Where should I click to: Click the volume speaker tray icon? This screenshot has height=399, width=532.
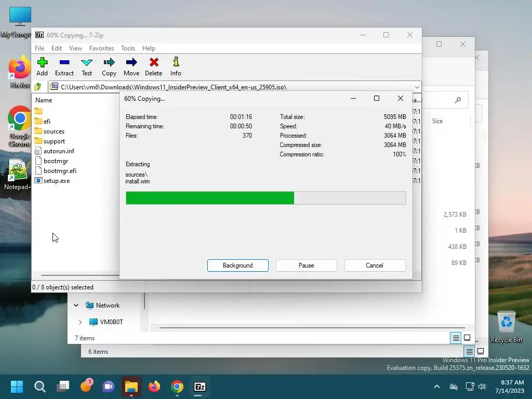(x=482, y=387)
